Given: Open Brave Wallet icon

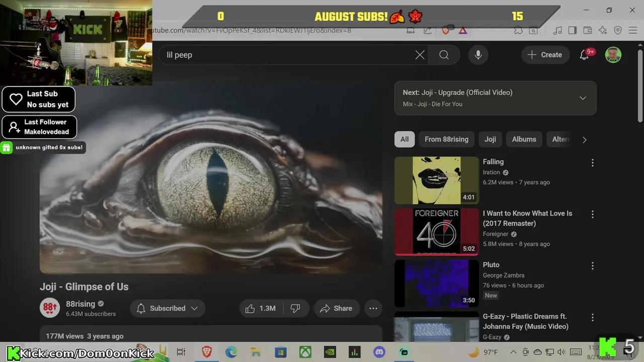Looking at the screenshot, I should (x=587, y=30).
